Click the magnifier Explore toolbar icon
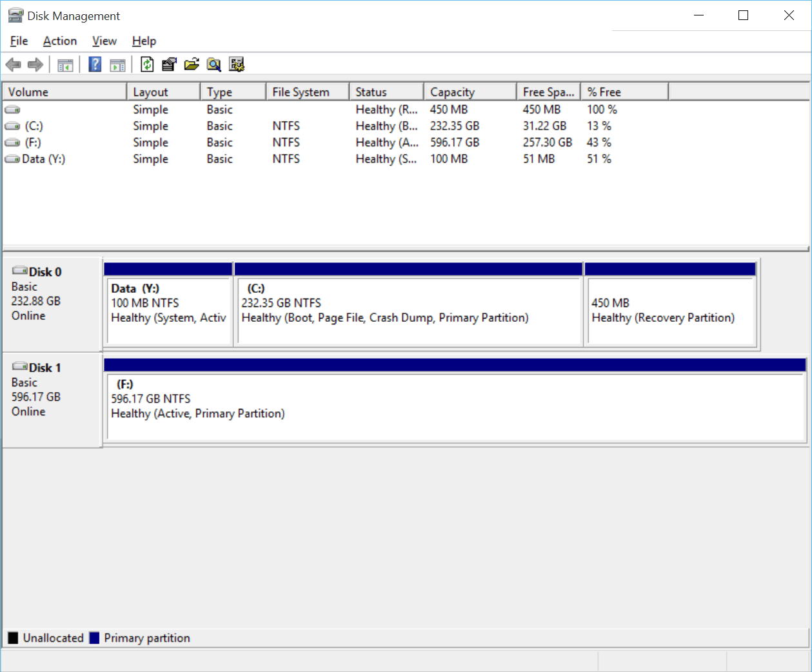Screen dimensions: 812x672 point(214,64)
